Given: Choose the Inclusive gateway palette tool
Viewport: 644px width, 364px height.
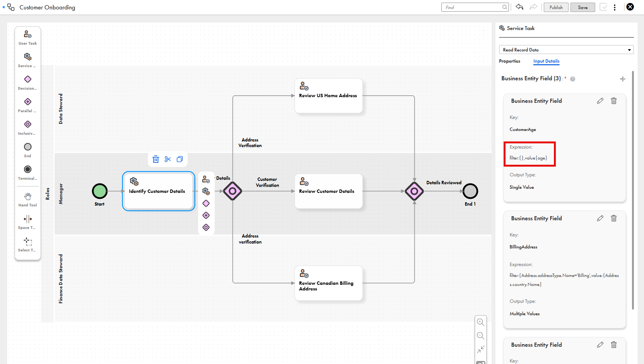Looking at the screenshot, I should click(28, 128).
